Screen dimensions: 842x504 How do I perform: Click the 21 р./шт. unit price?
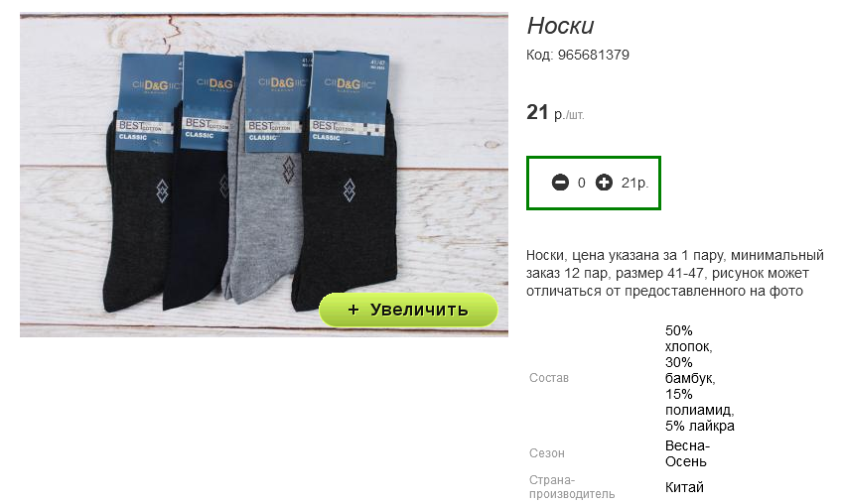555,112
